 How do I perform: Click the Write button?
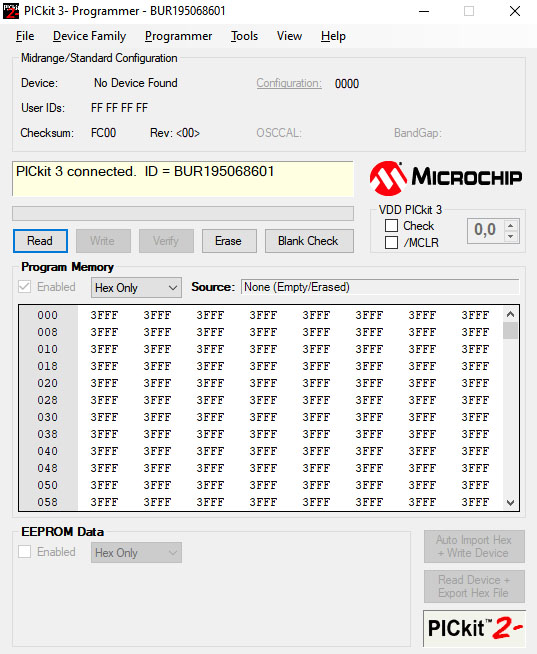103,241
